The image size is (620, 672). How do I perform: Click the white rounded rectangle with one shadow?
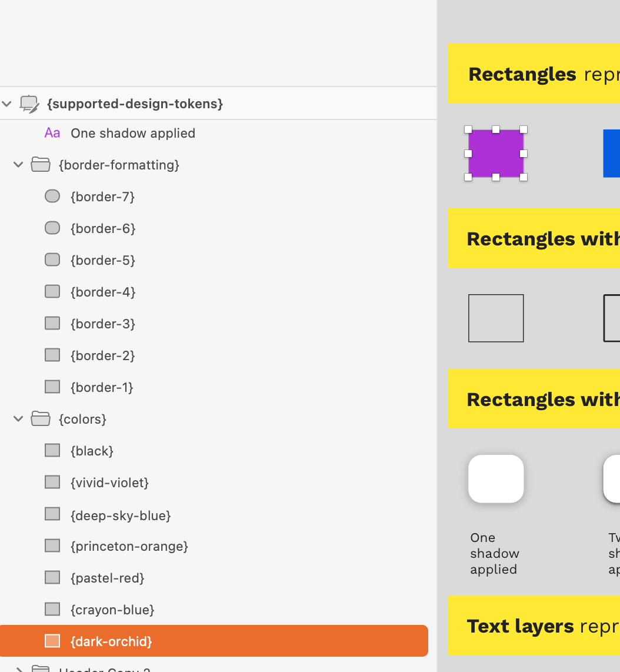(496, 479)
